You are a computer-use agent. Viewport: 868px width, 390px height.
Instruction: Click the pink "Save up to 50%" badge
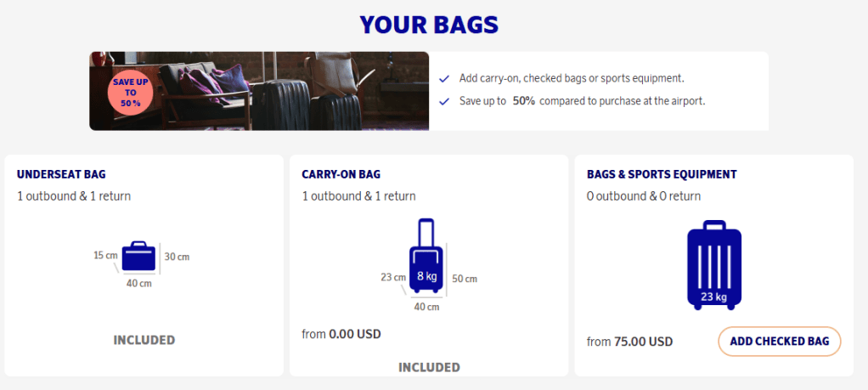(130, 93)
